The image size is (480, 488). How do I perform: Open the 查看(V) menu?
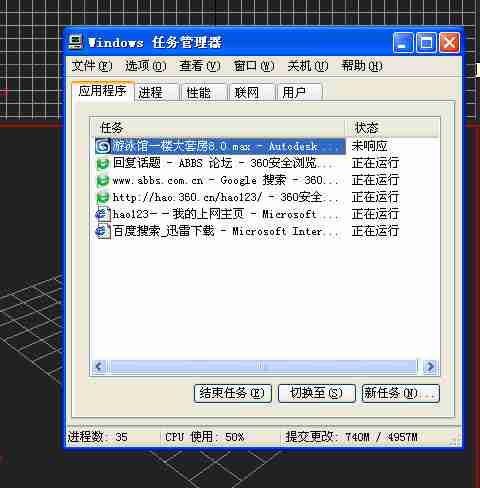tap(200, 66)
